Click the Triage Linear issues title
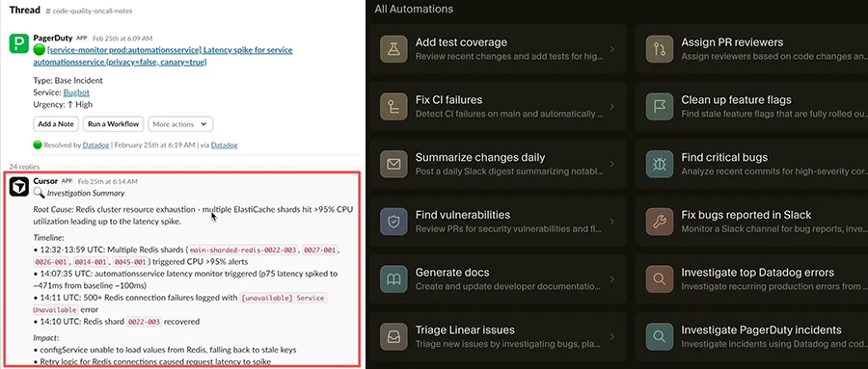Screen dimensions: 868x369 [x=465, y=329]
